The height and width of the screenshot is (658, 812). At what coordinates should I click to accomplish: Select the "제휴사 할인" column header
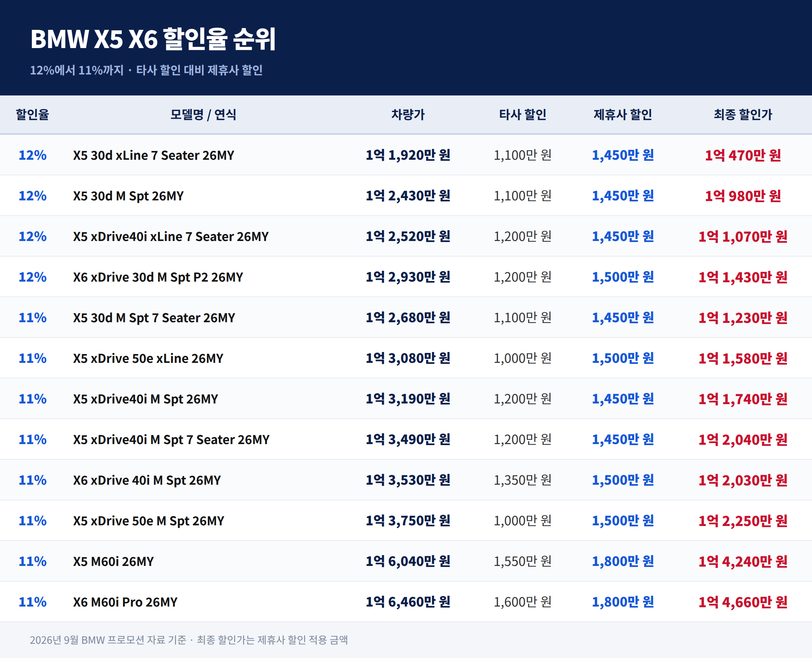point(623,114)
